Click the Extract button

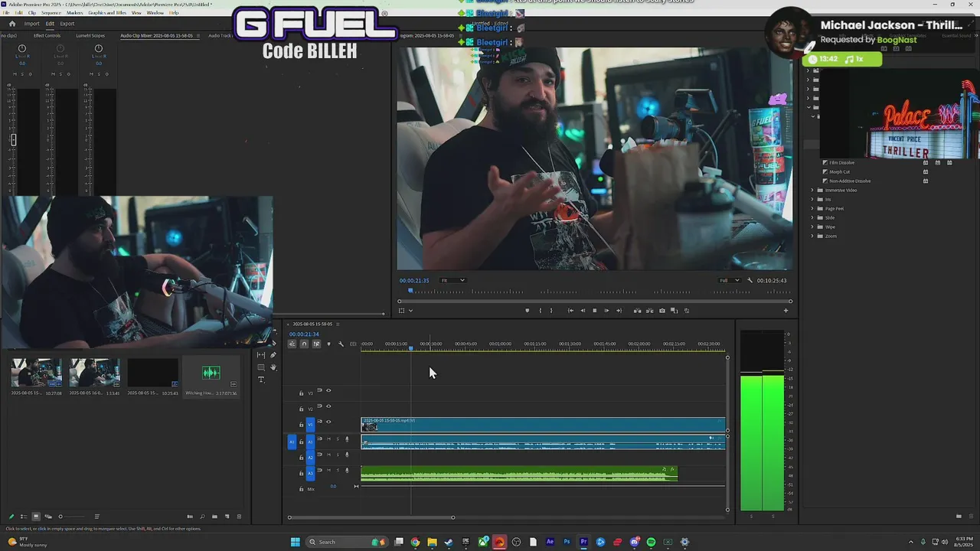[x=650, y=311]
